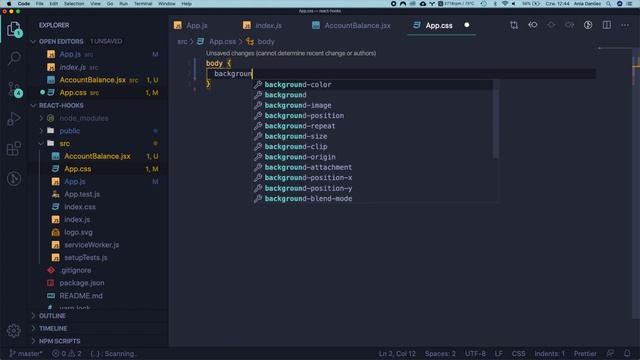Open the GitLens view in activity bar
Screen dimensions: 640x360
[x=14, y=178]
